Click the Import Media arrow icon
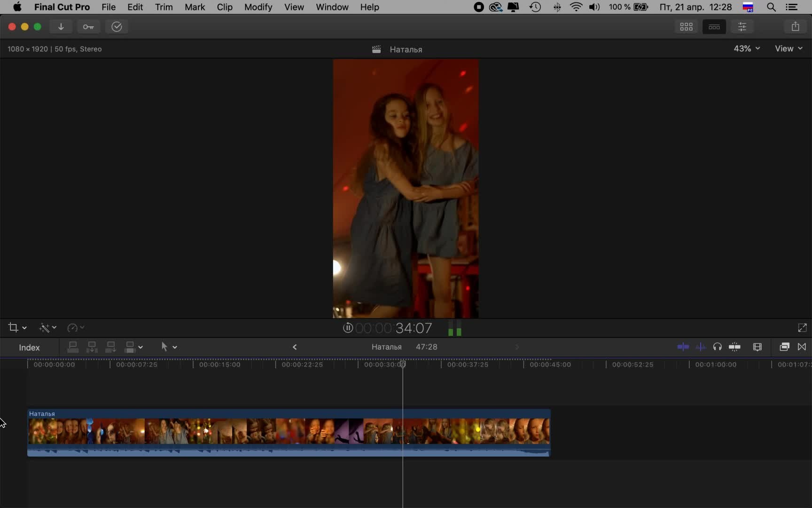Image resolution: width=812 pixels, height=508 pixels. pos(61,27)
